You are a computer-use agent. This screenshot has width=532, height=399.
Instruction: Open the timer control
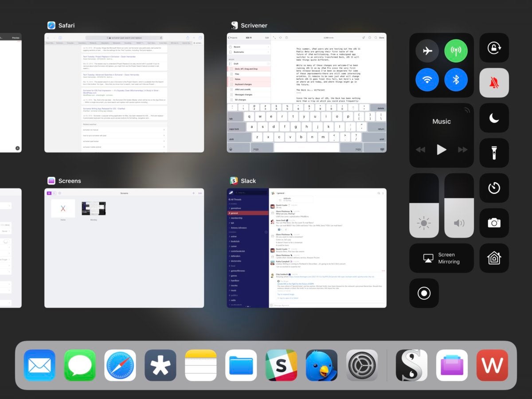click(494, 188)
